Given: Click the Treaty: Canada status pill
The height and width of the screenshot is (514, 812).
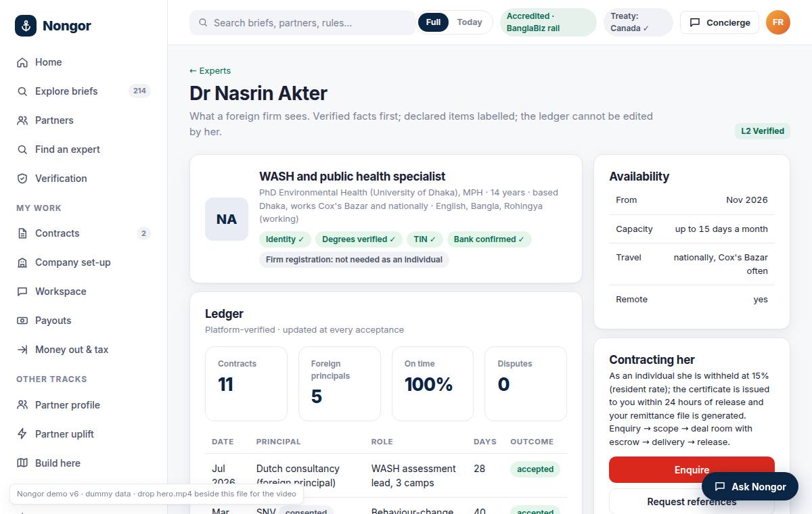Looking at the screenshot, I should point(638,22).
